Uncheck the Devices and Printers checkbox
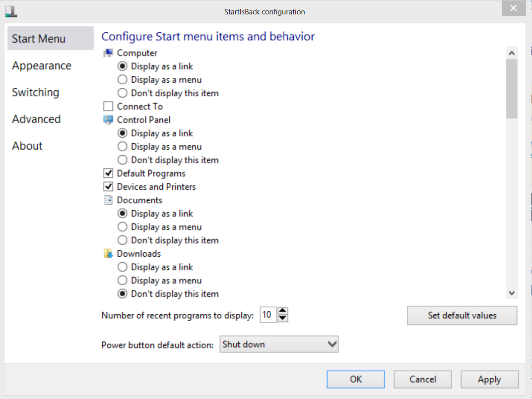Viewport: 532px width, 399px height. pyautogui.click(x=108, y=187)
